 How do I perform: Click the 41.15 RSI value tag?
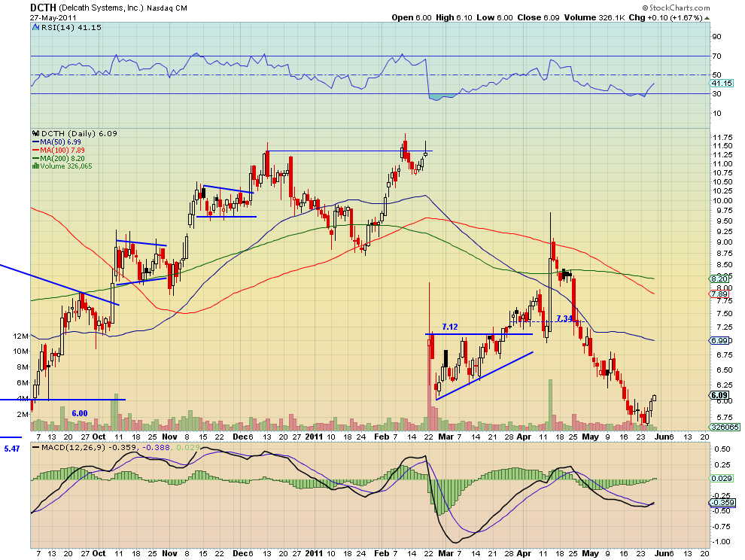pyautogui.click(x=721, y=84)
